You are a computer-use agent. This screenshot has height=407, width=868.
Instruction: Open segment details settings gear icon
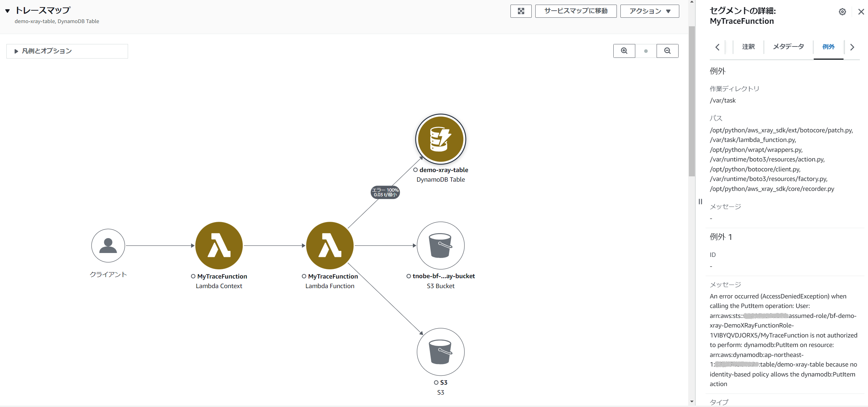click(x=842, y=12)
